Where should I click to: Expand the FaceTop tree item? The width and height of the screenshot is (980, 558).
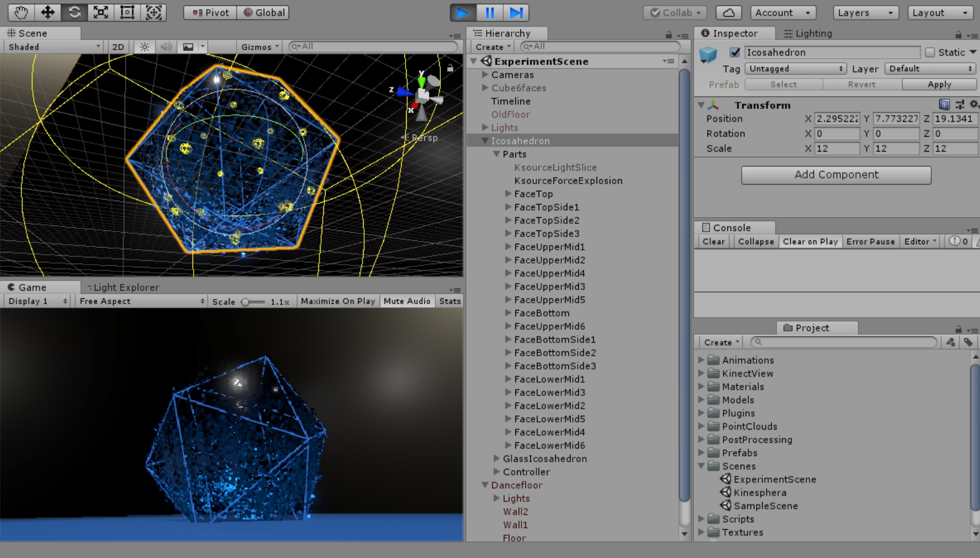coord(508,194)
